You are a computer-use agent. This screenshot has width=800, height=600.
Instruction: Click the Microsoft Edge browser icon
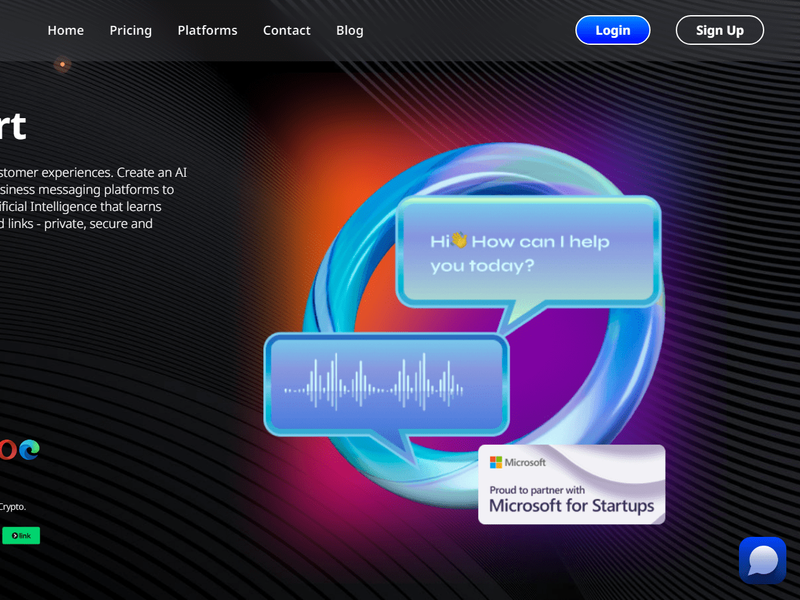29,450
